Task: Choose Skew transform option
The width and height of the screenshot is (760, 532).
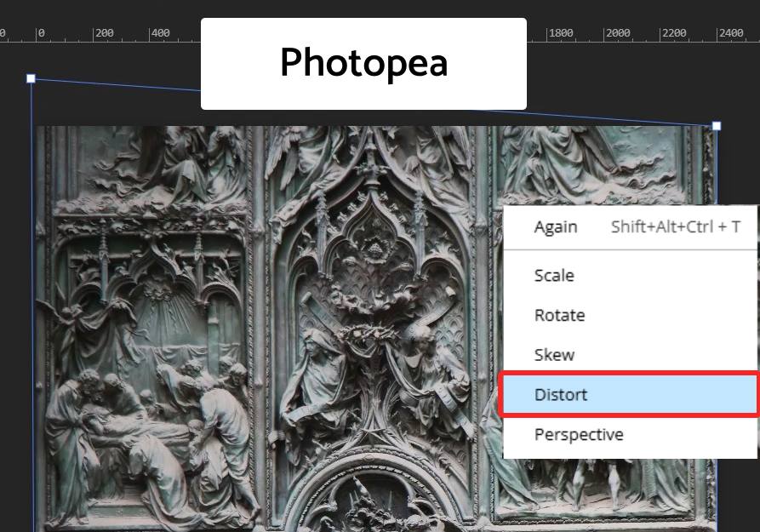Action: (630, 355)
